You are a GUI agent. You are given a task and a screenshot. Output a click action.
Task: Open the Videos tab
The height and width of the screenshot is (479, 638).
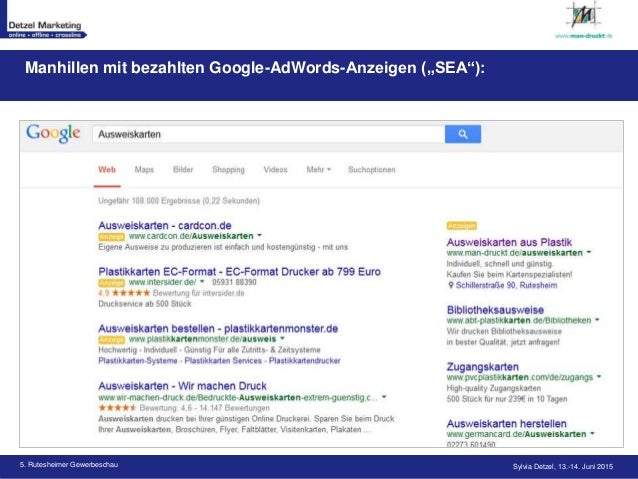coord(275,170)
